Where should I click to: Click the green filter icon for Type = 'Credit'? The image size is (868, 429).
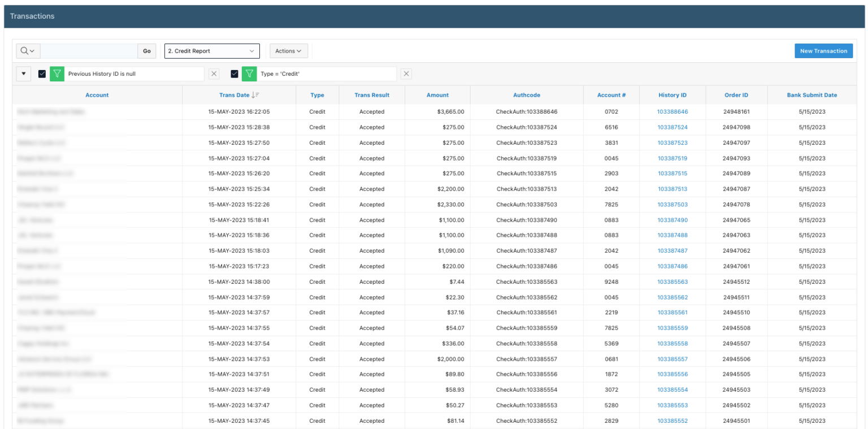point(249,73)
